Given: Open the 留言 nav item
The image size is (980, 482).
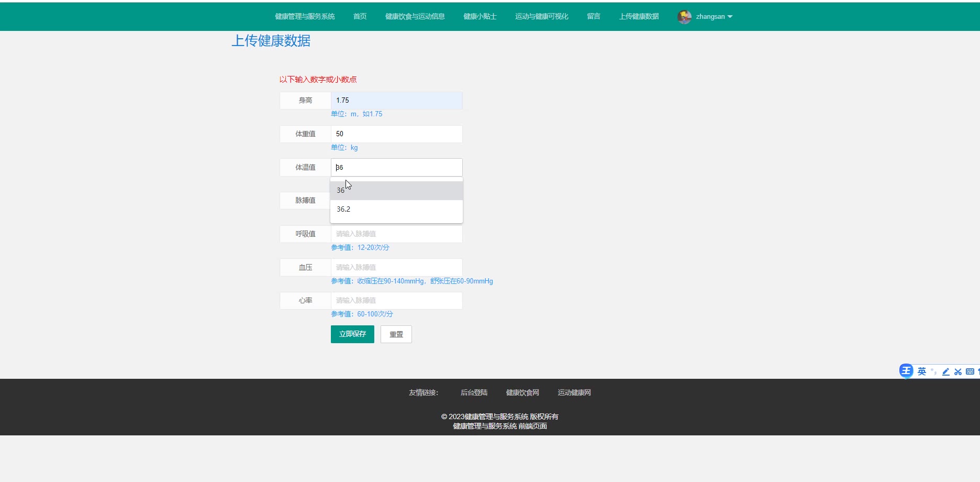Looking at the screenshot, I should pos(593,17).
